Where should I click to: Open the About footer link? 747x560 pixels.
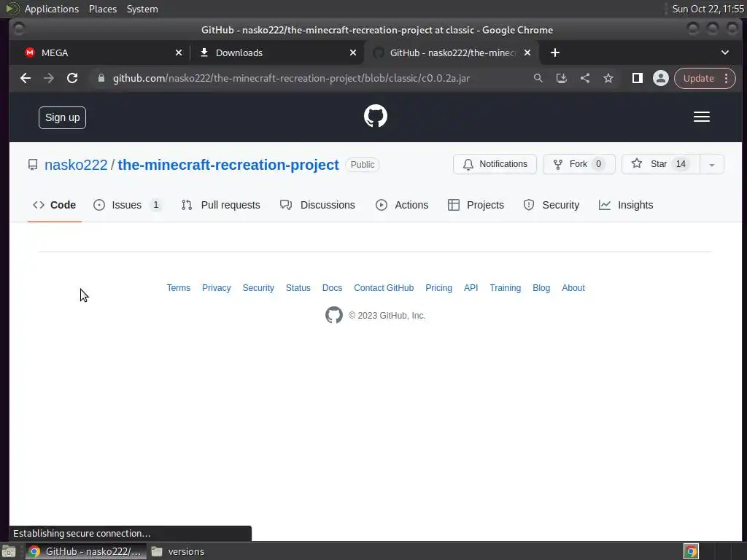point(573,288)
